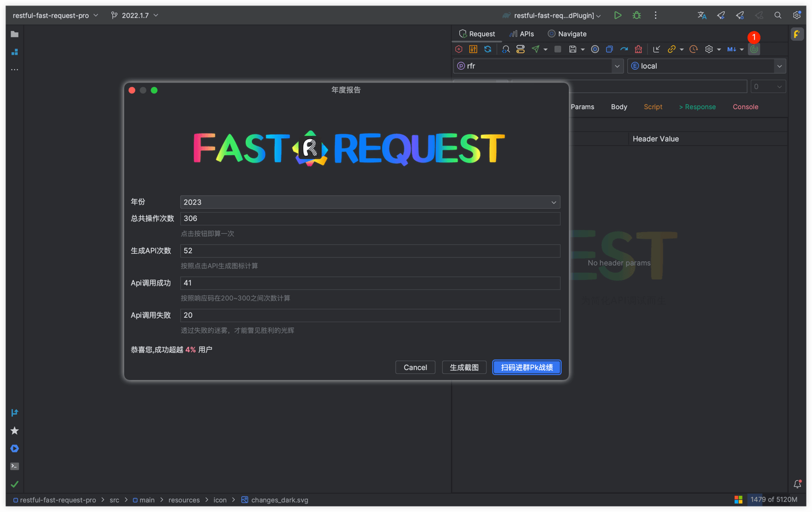Click the 总共操作次数 field showing 306
The image size is (812, 512).
pos(370,219)
